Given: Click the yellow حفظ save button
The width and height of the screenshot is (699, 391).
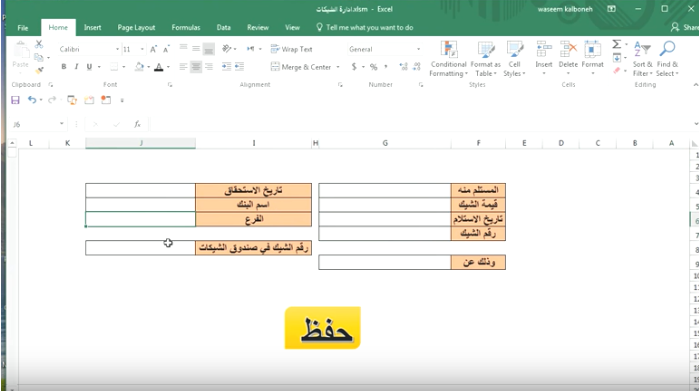Looking at the screenshot, I should click(323, 328).
